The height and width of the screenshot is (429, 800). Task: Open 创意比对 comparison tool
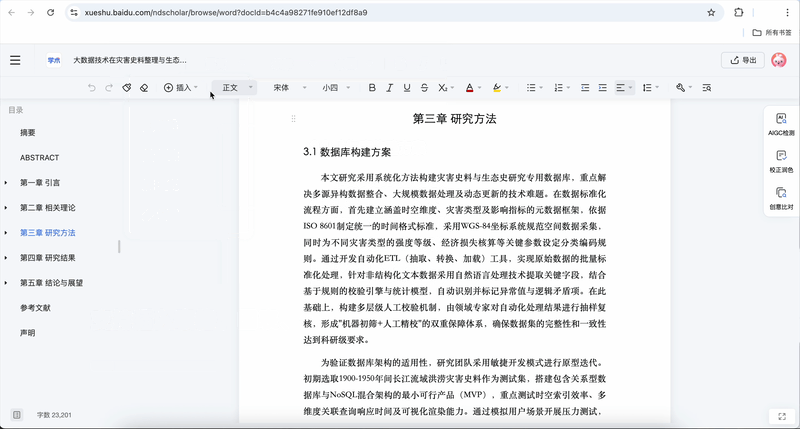pyautogui.click(x=781, y=199)
